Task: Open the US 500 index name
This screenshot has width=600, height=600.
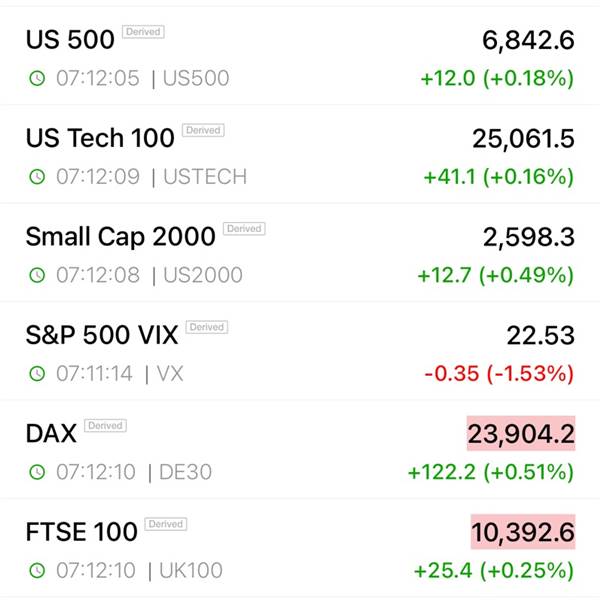Action: tap(70, 39)
